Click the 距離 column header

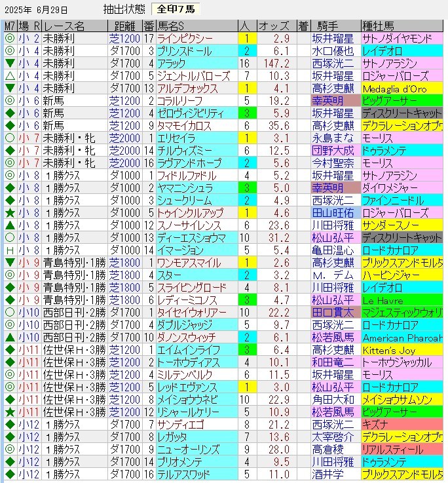(x=125, y=26)
